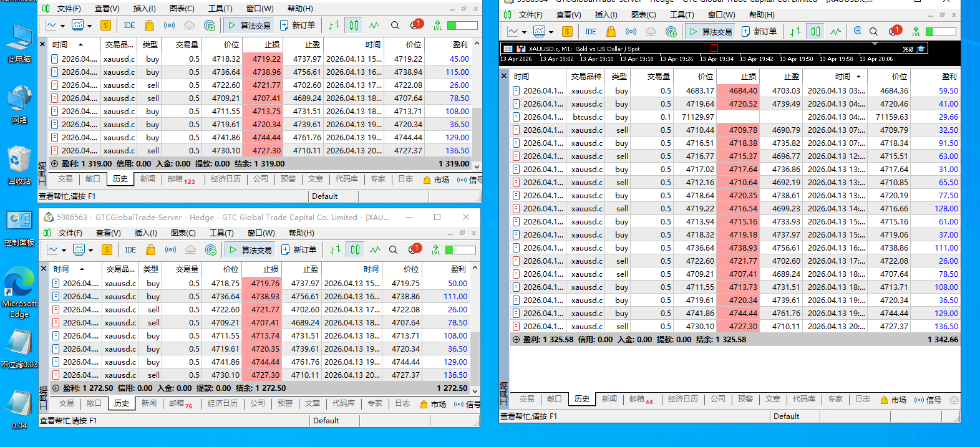The image size is (980, 447).
Task: Click 新订单 button in 5986563 window
Action: (299, 250)
